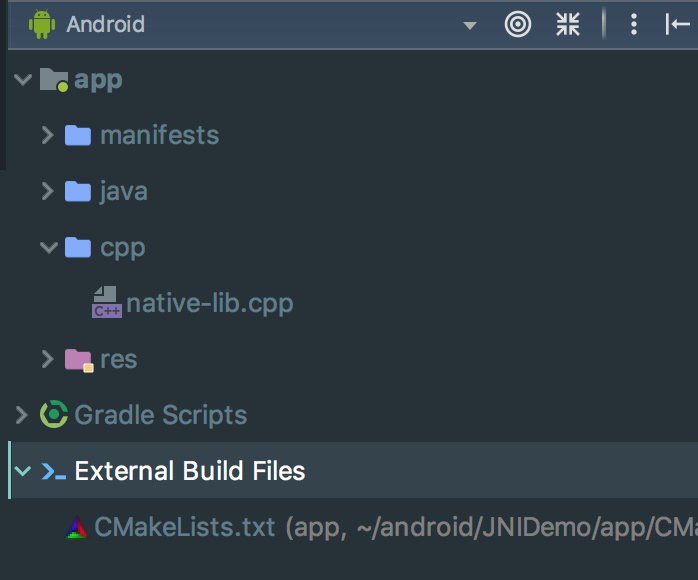Viewport: 698px width, 580px height.
Task: Click the java folder icon
Action: click(x=78, y=191)
